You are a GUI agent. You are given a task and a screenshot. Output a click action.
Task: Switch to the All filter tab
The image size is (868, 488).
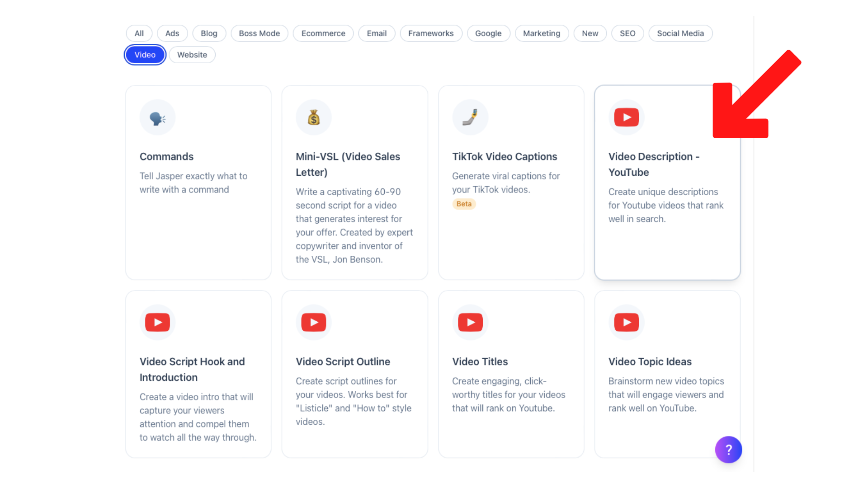point(139,33)
